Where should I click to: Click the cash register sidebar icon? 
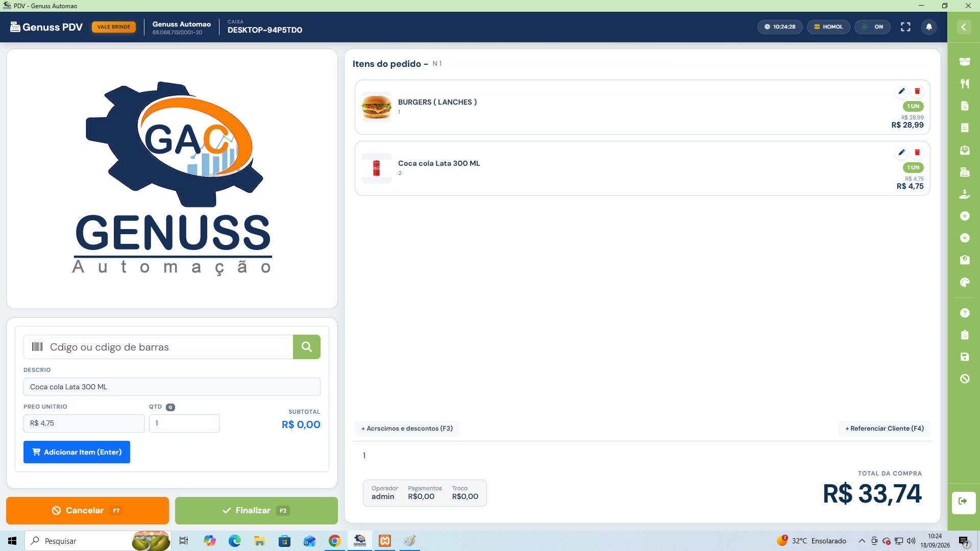(x=965, y=172)
